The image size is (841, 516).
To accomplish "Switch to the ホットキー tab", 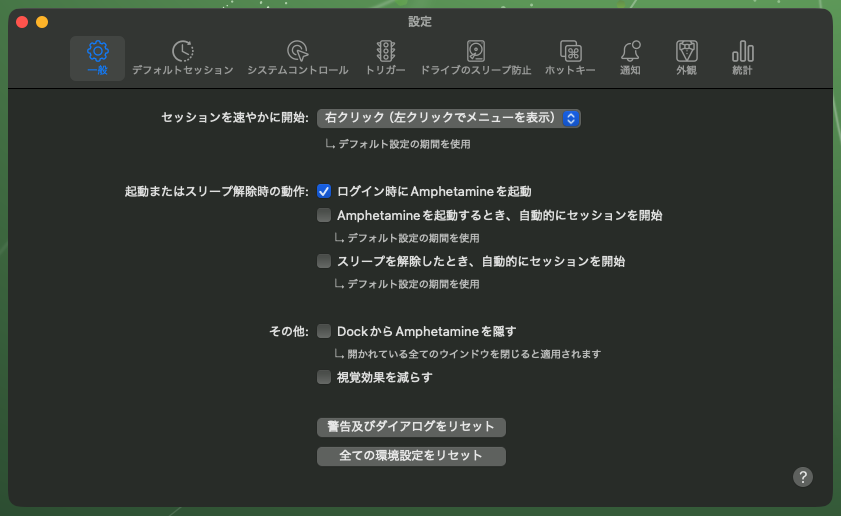I will pos(570,58).
